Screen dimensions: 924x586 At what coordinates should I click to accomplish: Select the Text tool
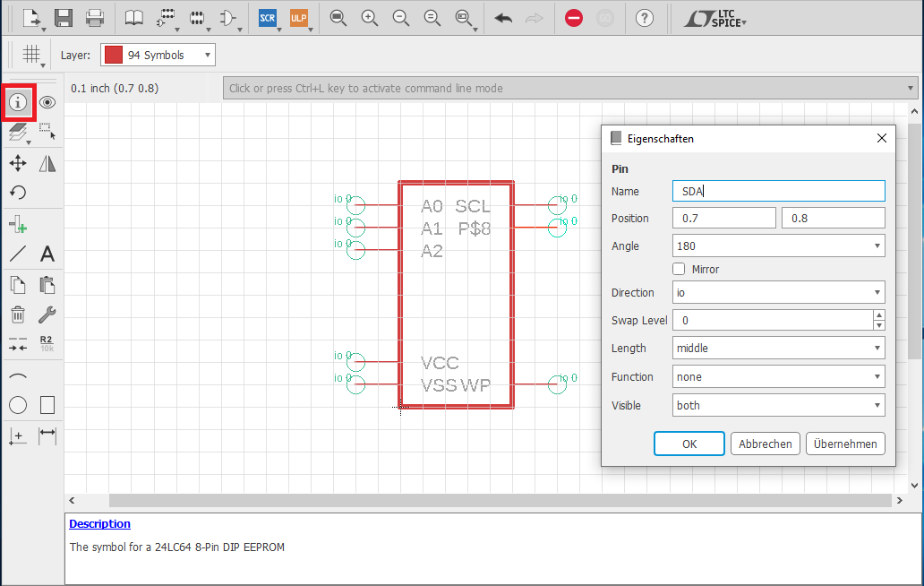point(47,254)
